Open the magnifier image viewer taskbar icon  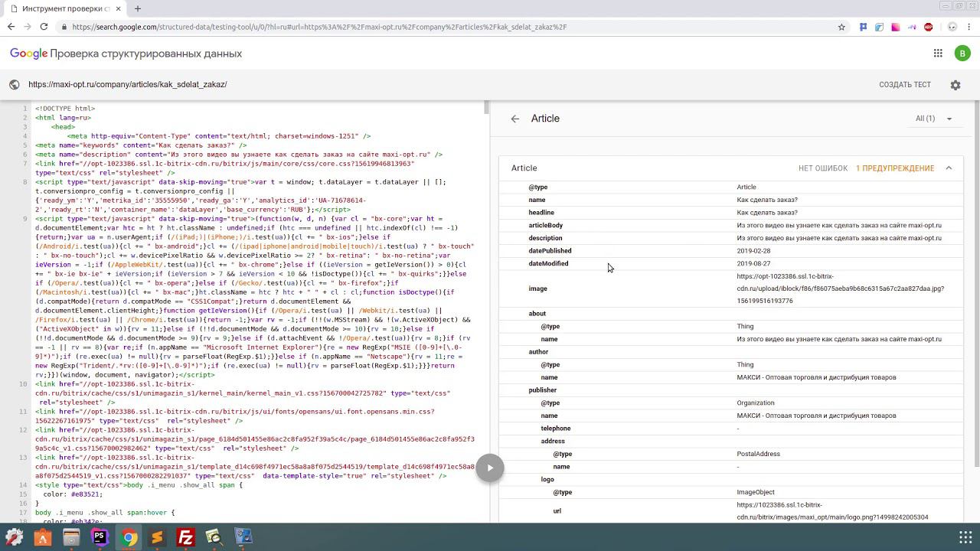coord(214,537)
